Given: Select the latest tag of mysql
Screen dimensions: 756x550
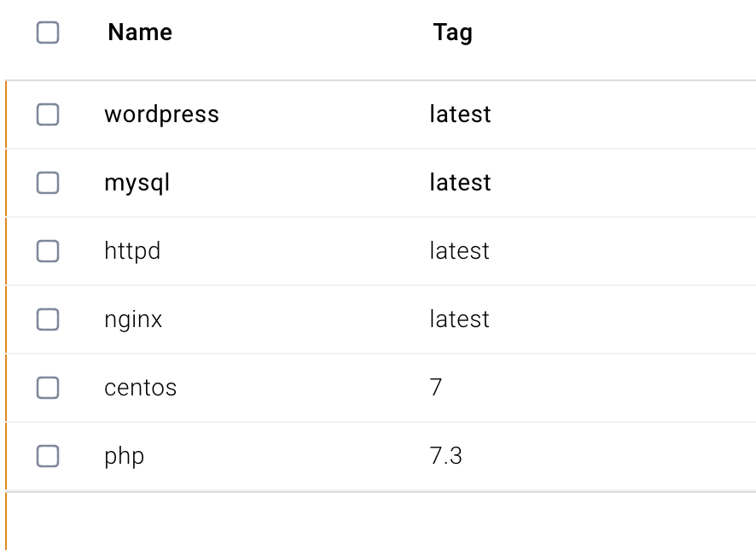Looking at the screenshot, I should [460, 183].
